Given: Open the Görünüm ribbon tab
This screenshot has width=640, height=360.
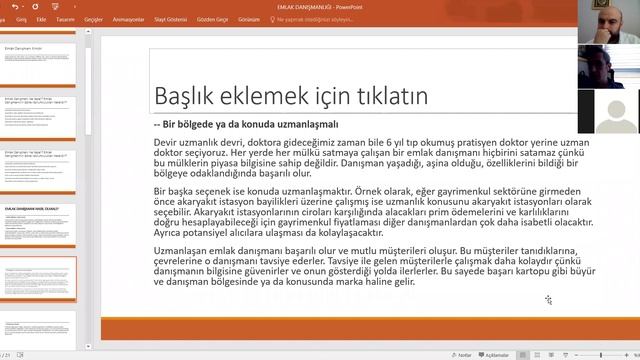Looking at the screenshot, I should [249, 20].
